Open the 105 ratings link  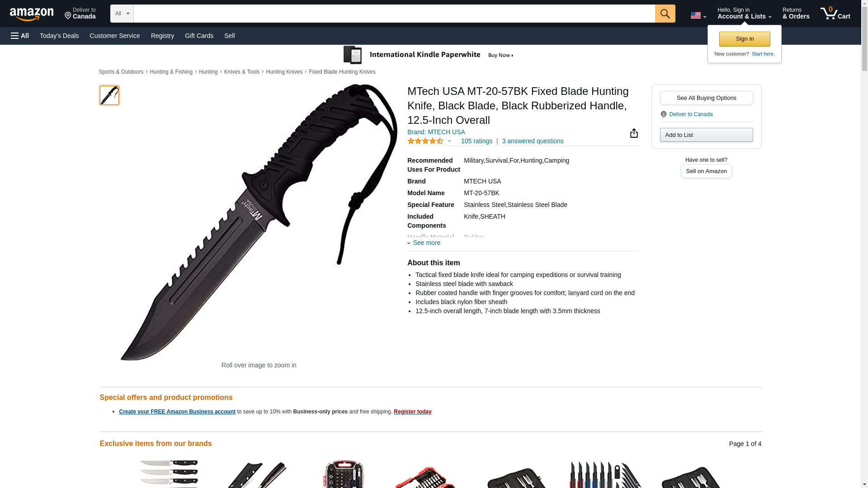476,141
